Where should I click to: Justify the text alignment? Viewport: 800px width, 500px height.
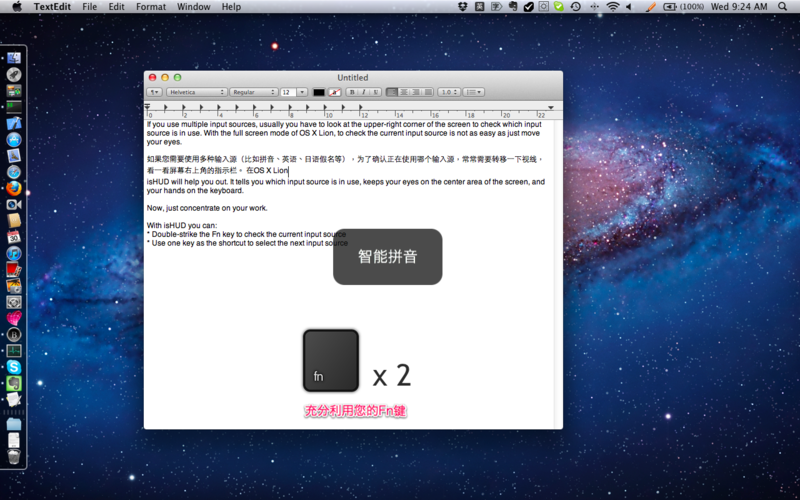point(427,92)
